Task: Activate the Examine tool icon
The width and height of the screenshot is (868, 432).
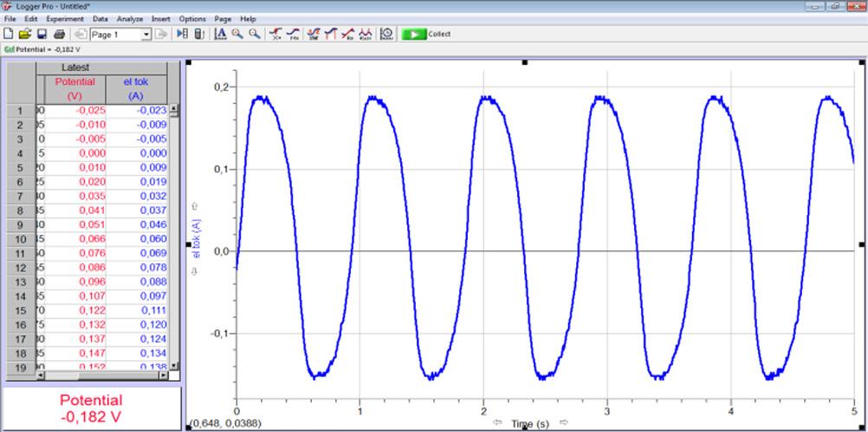Action: (x=275, y=34)
